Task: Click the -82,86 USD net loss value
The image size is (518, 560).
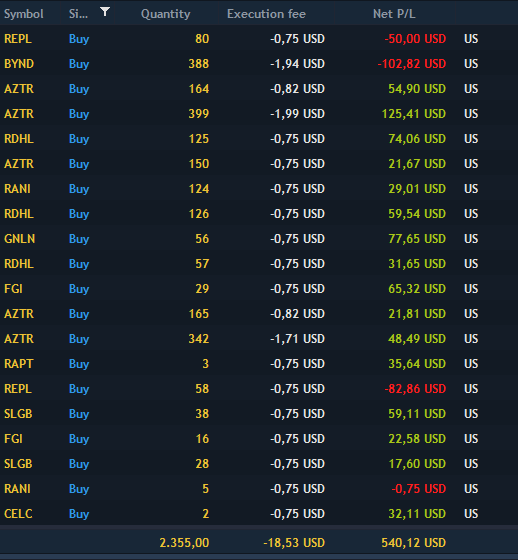Action: pos(415,389)
